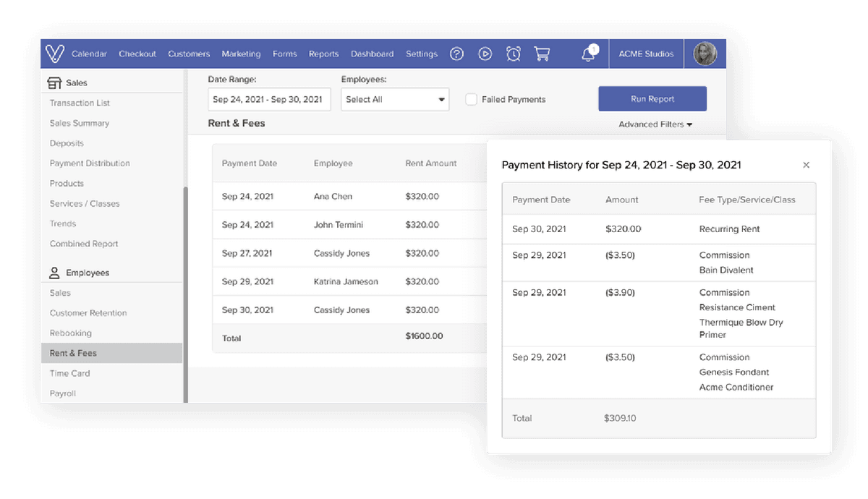Go to the Calendar menu

point(89,54)
